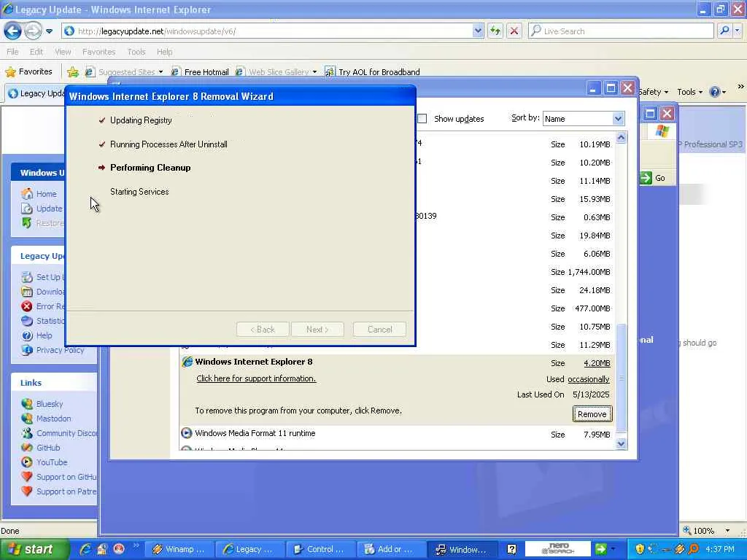
Task: Click into the Live Search box
Action: 620,31
